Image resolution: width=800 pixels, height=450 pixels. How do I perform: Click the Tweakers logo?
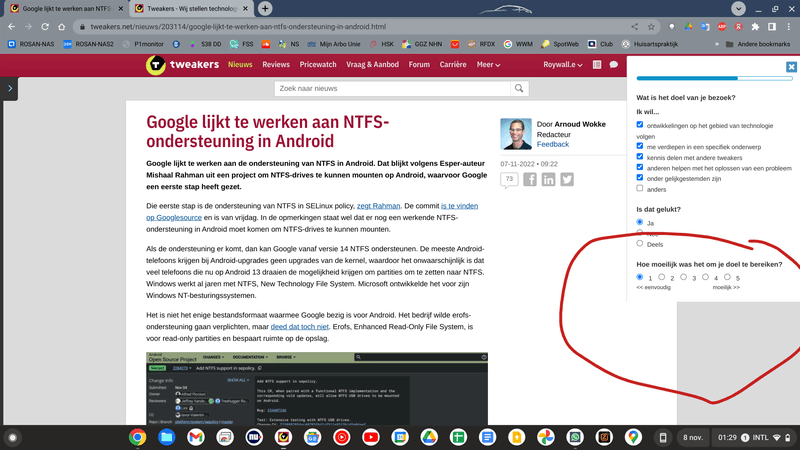pyautogui.click(x=182, y=65)
